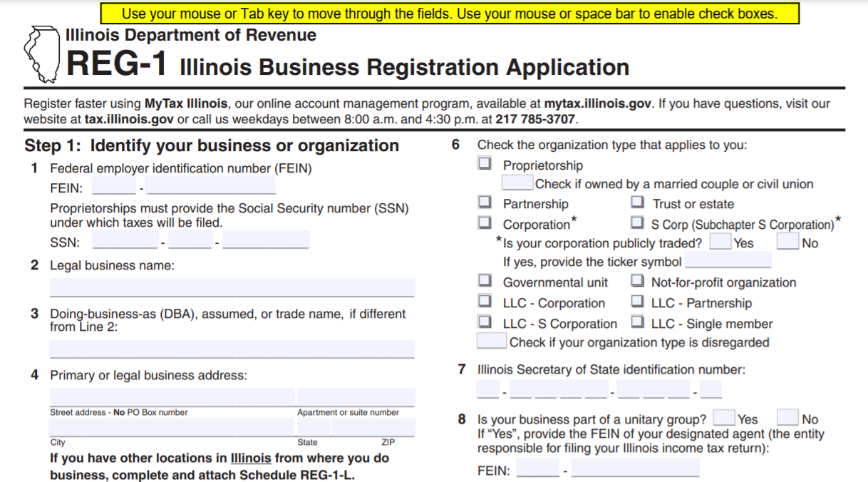Click the ZIP field

point(373,427)
